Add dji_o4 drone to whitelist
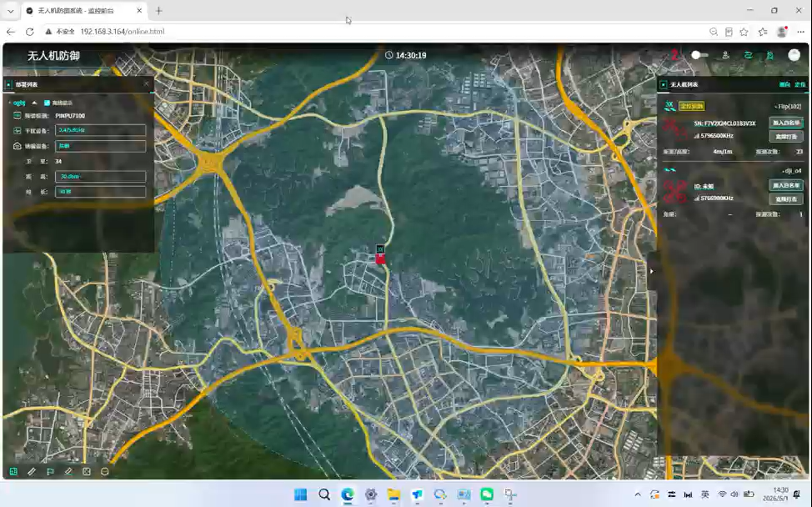The image size is (812, 507). point(786,185)
